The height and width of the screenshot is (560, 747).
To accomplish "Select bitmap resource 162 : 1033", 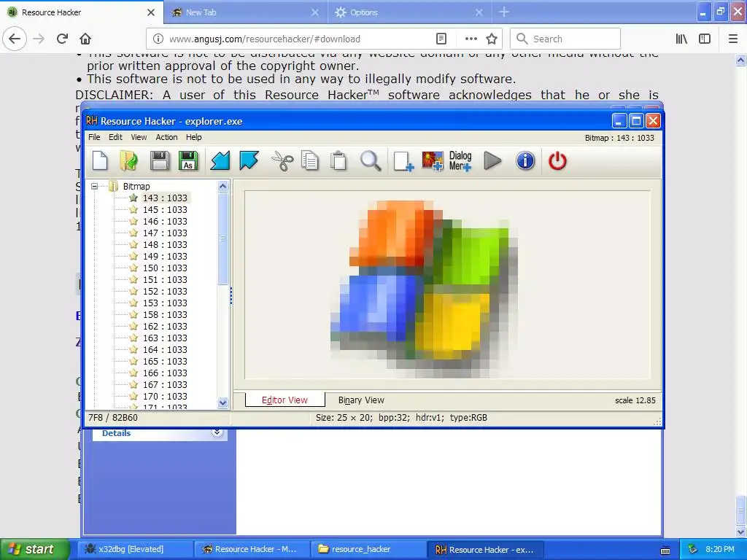I will (x=165, y=326).
